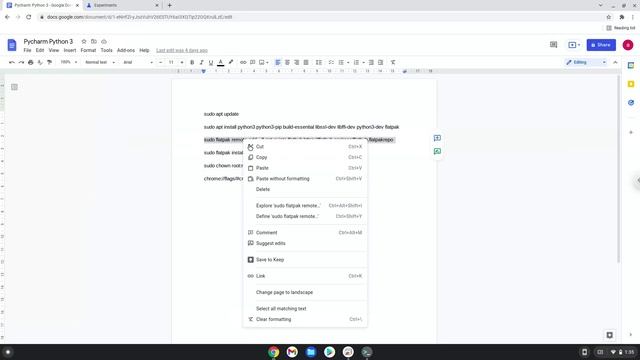This screenshot has width=640, height=360.
Task: Click the Decrease indent icon
Action: [371, 62]
